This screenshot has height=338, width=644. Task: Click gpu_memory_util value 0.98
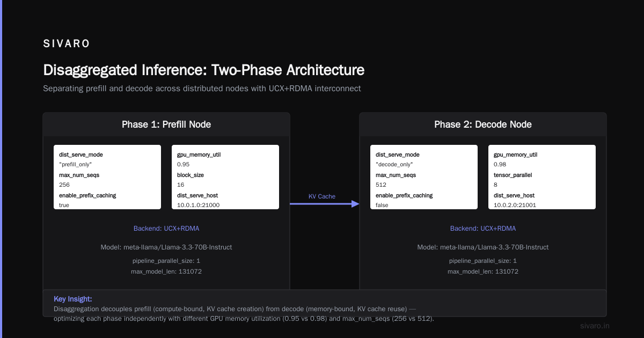500,165
